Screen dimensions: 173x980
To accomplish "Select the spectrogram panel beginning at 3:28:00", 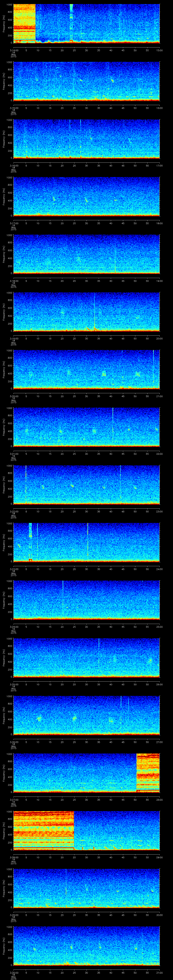I will pos(86,831).
